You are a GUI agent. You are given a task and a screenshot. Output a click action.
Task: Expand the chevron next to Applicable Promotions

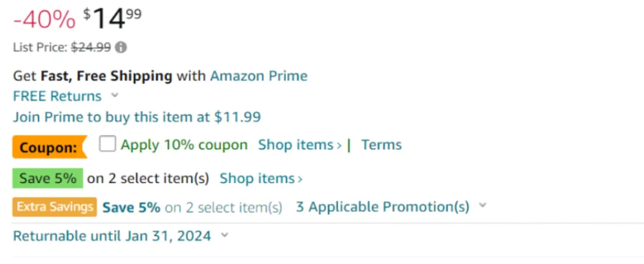[x=482, y=206]
